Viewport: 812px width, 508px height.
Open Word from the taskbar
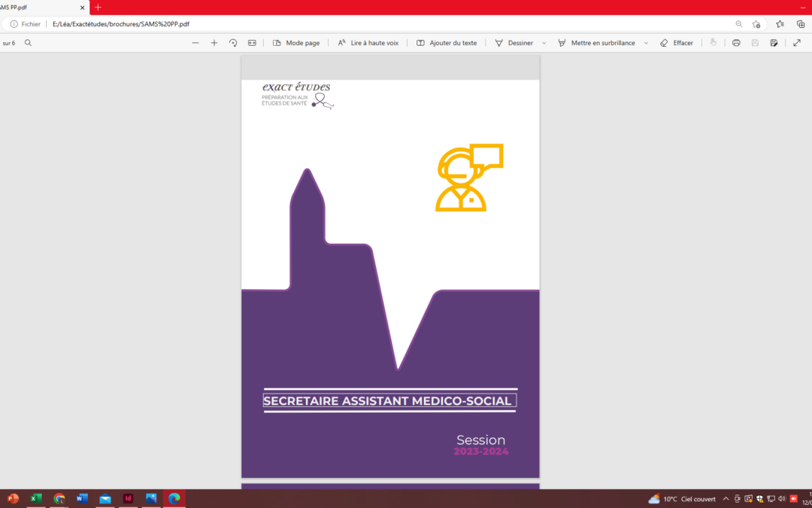pos(82,499)
